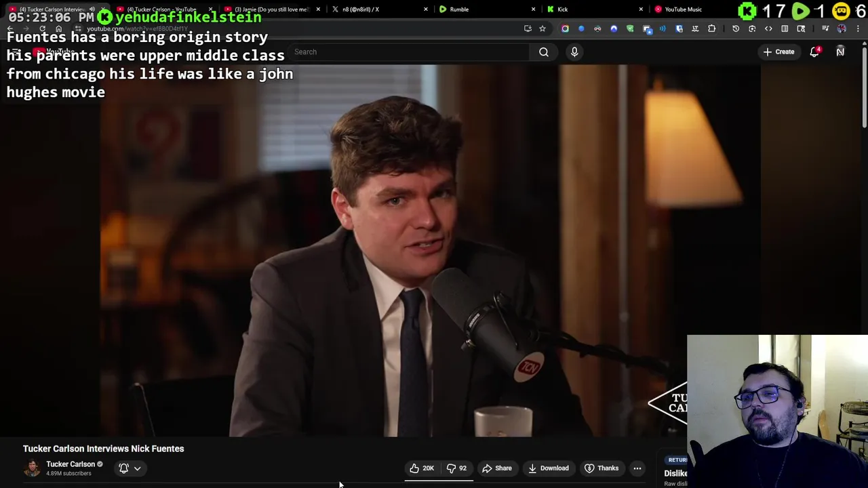Reload the page with the refresh icon

click(x=42, y=28)
